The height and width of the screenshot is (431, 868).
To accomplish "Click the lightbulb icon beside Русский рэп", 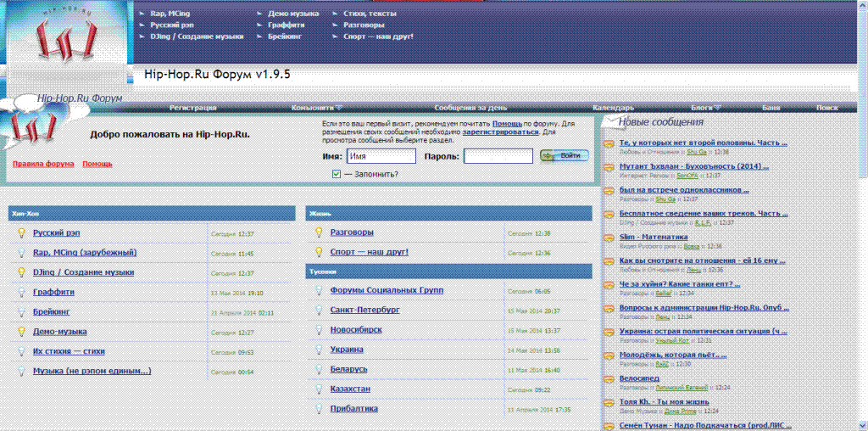I will pos(21,233).
